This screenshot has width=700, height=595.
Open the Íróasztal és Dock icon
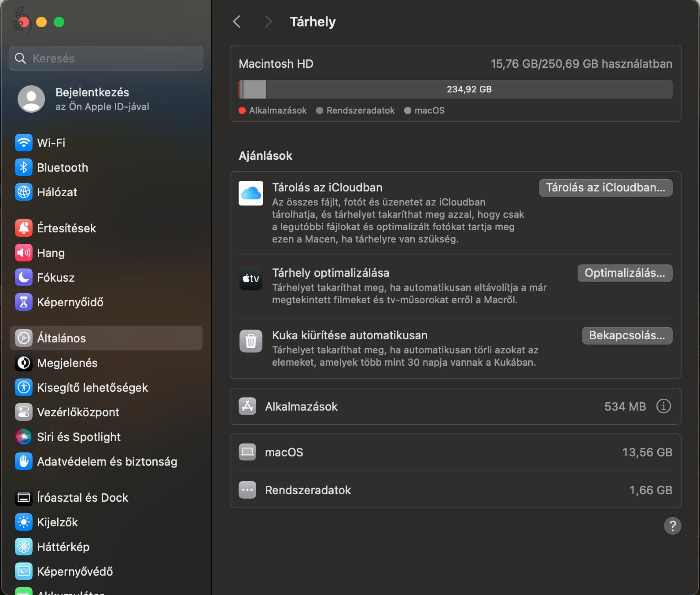click(x=24, y=497)
